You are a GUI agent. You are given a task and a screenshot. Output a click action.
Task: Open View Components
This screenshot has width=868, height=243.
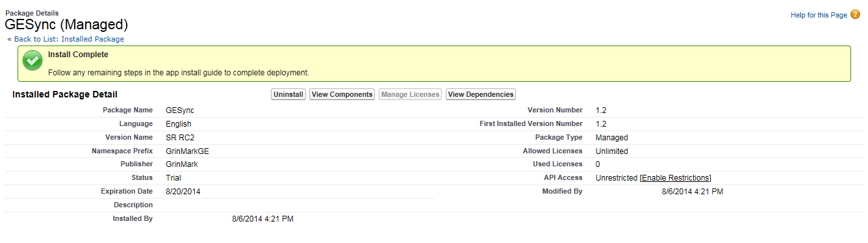342,95
